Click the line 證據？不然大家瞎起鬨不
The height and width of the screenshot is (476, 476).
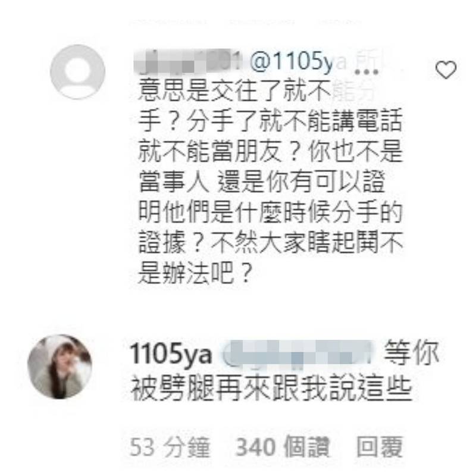click(x=270, y=242)
